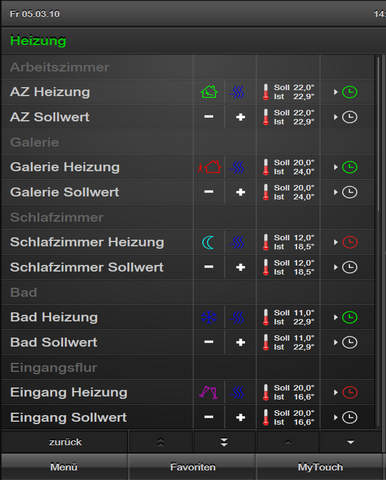Click the red away house icon for Galerie Heizung
Image resolution: width=386 pixels, height=480 pixels.
209,167
